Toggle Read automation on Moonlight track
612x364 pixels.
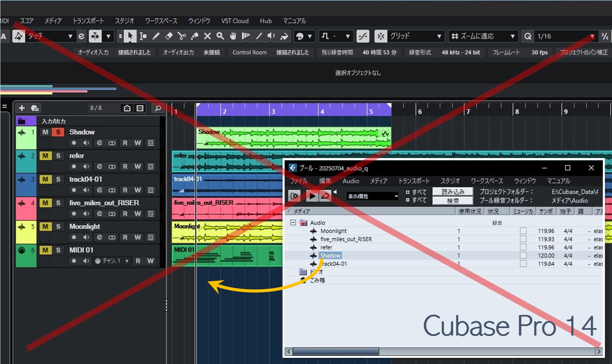point(125,237)
